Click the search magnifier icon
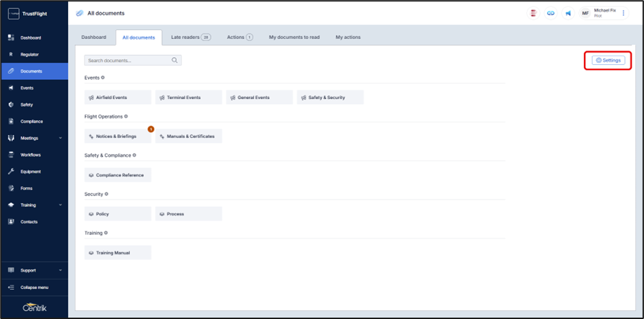Viewport: 644px width, 319px height. [175, 60]
